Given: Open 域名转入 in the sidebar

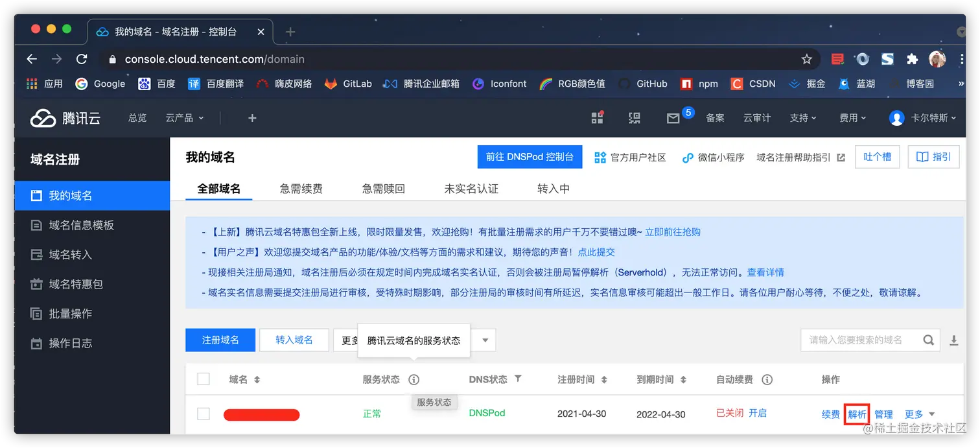Looking at the screenshot, I should point(92,255).
